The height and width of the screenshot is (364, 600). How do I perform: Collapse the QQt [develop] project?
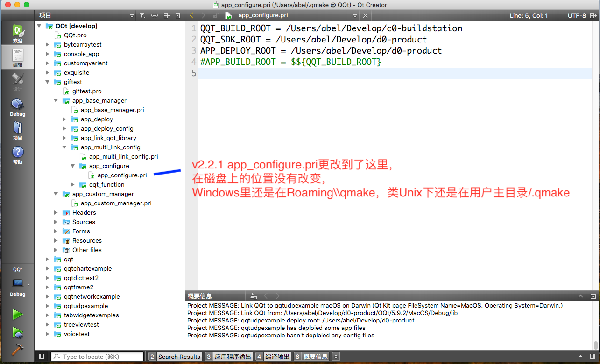(39, 26)
